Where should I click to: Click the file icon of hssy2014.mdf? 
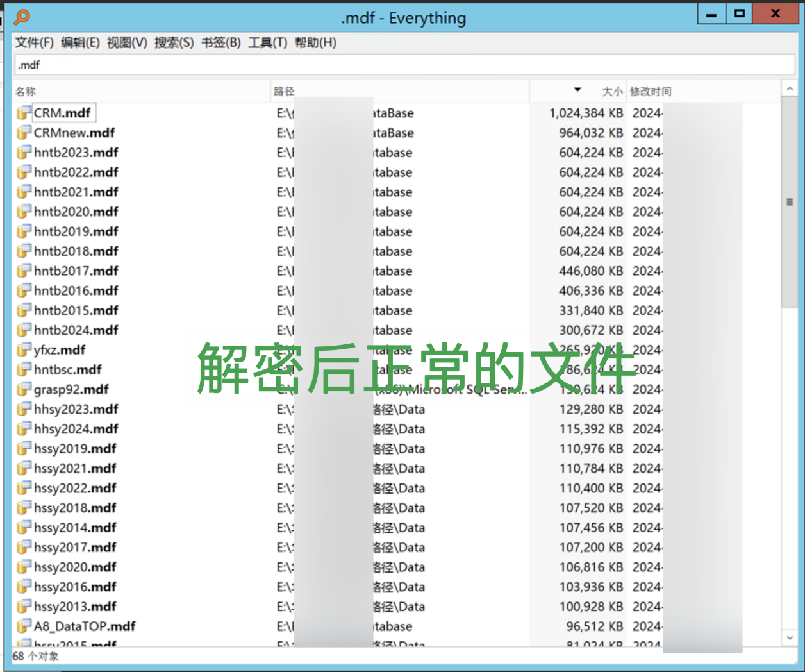click(x=24, y=528)
